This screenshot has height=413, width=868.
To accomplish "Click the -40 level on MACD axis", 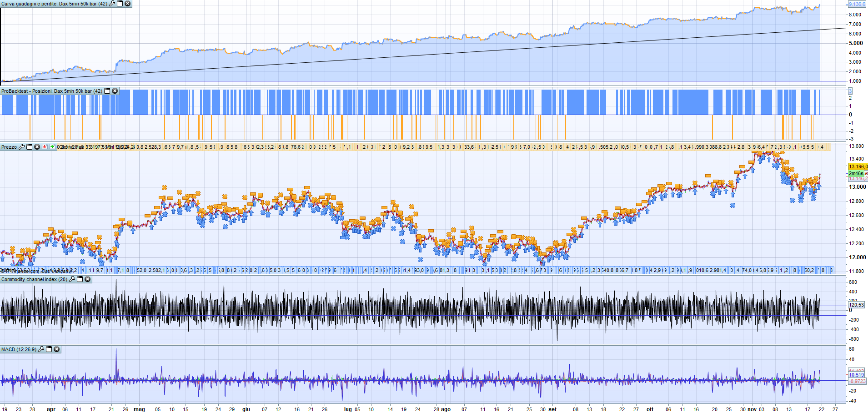I will click(853, 401).
